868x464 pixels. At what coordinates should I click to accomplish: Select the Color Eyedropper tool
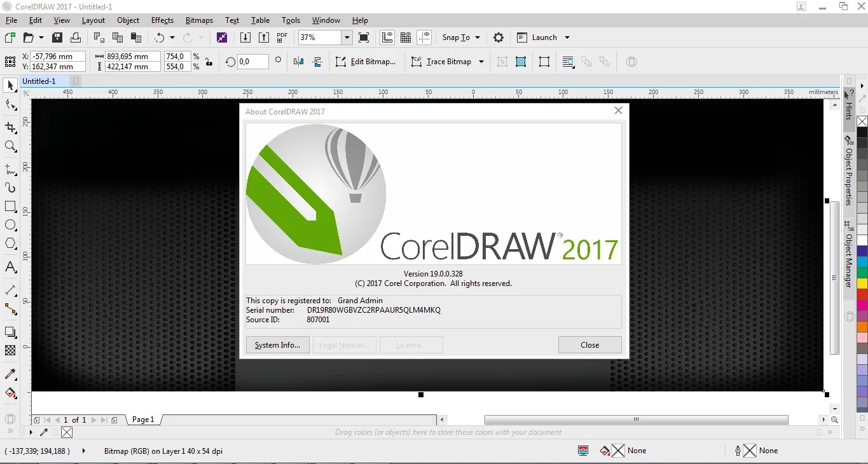pos(10,374)
